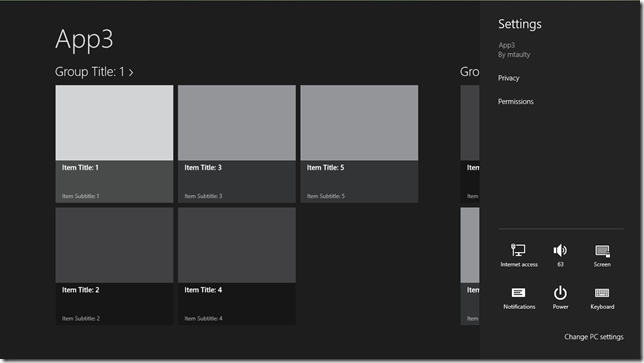The height and width of the screenshot is (363, 644).
Task: Click the Change PC settings link
Action: click(x=593, y=337)
